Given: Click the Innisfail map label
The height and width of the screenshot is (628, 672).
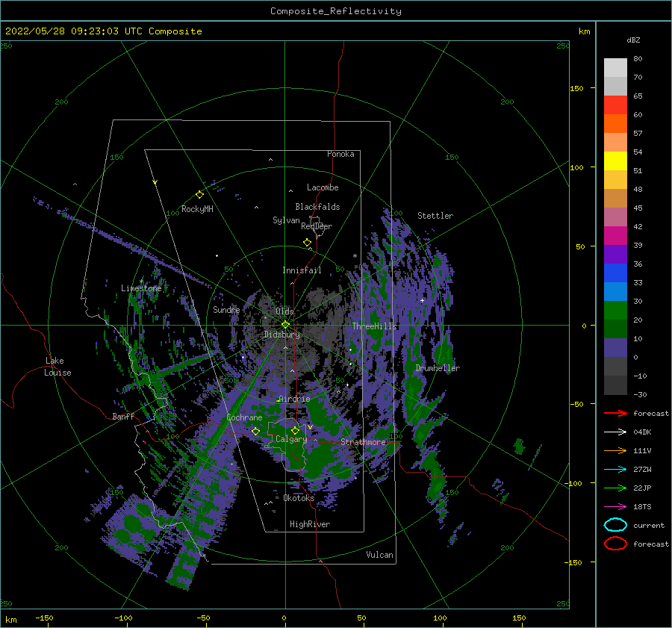Looking at the screenshot, I should (x=302, y=270).
